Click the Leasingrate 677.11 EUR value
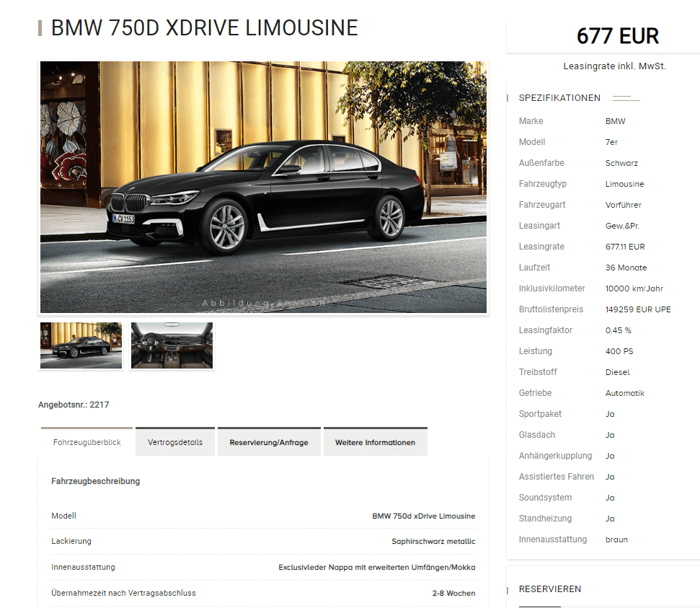The width and height of the screenshot is (700, 608). pyautogui.click(x=625, y=247)
